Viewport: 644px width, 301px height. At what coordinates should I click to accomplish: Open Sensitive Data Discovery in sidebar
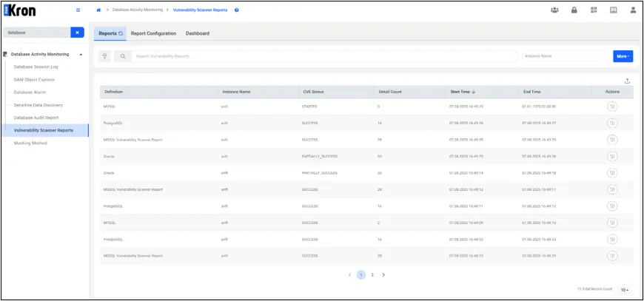tap(38, 105)
